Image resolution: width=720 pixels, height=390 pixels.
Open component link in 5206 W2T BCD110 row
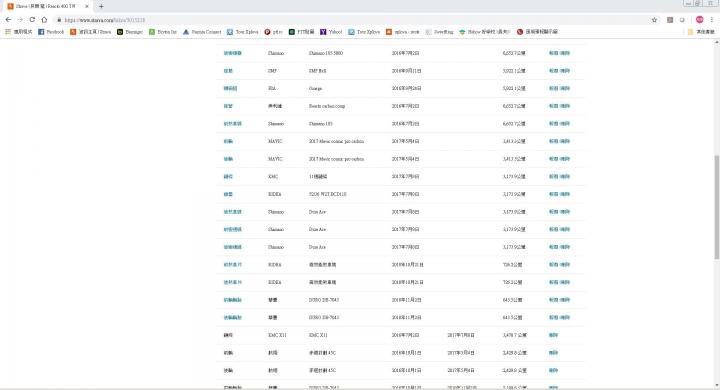[x=228, y=194]
